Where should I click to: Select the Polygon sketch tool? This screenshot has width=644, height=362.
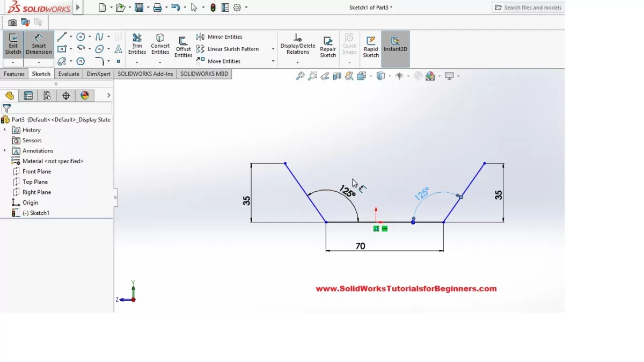point(80,61)
